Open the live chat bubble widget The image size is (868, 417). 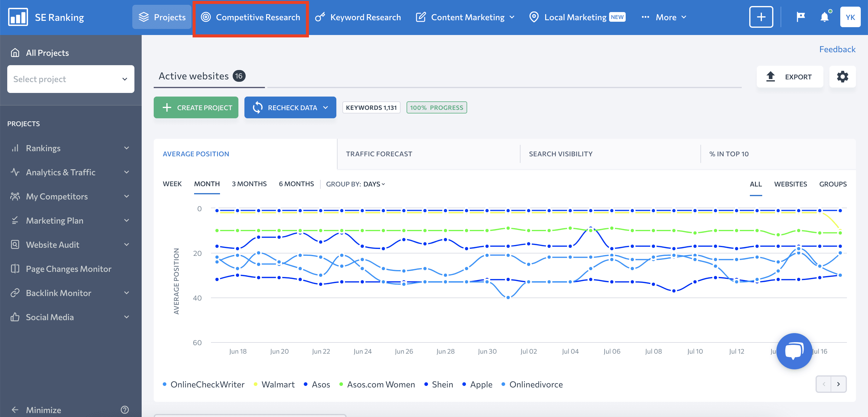coord(794,351)
